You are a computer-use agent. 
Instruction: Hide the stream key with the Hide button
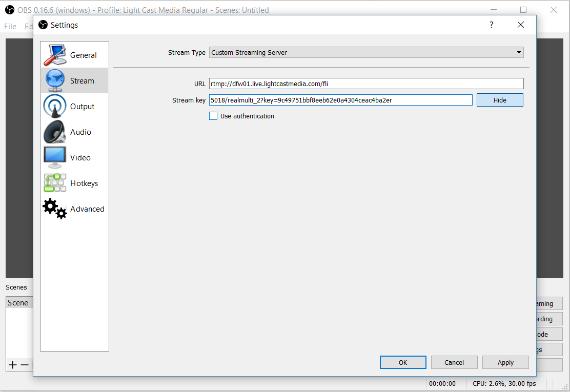pos(500,100)
